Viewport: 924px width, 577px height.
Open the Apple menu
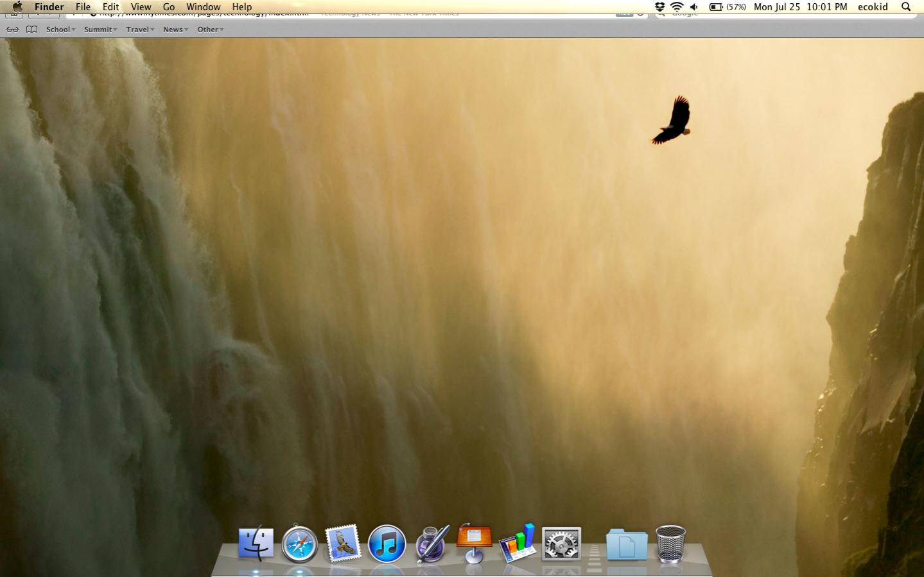17,6
